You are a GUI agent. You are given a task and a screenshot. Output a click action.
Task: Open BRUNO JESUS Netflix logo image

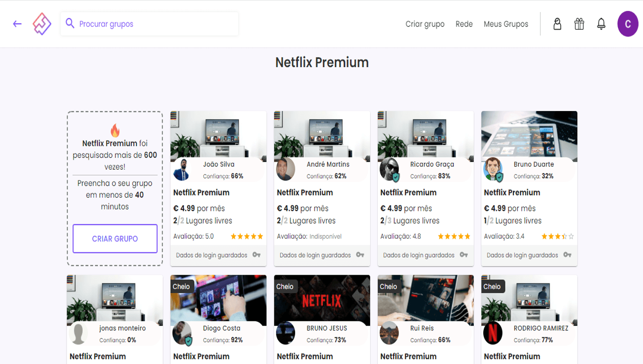[322, 300]
